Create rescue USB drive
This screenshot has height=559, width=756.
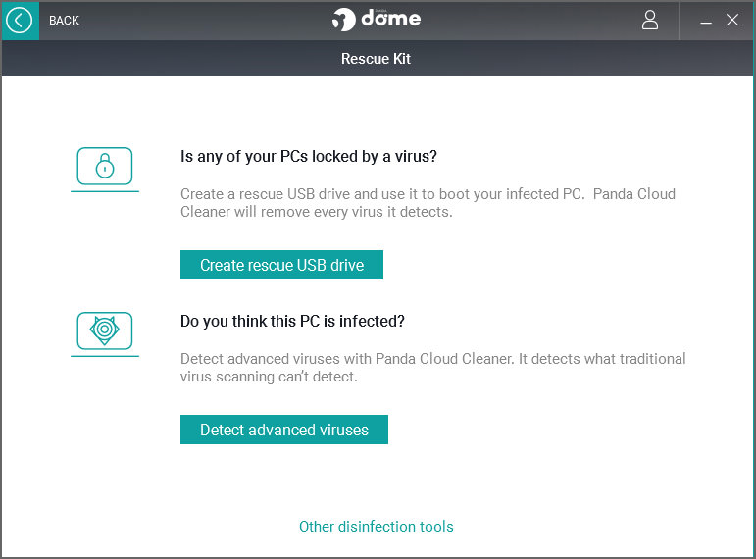(x=281, y=265)
